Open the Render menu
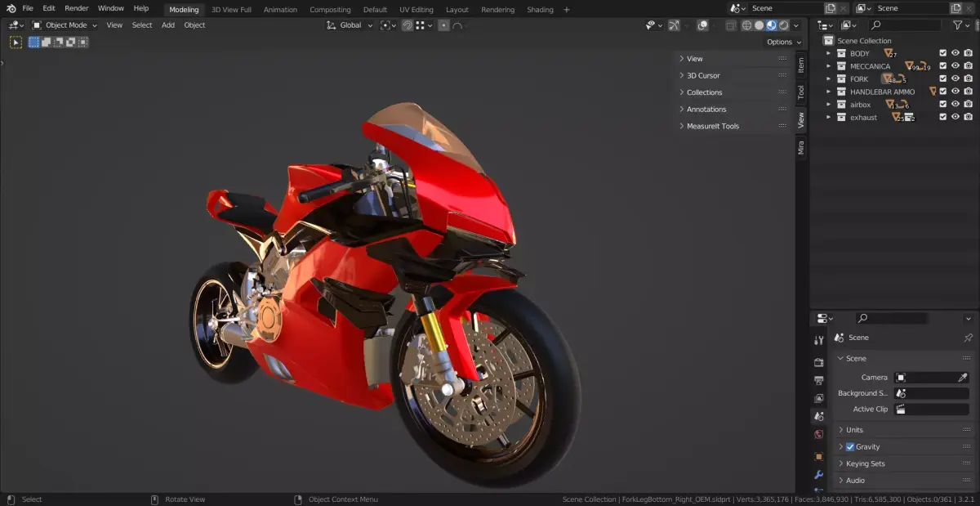 pos(77,8)
